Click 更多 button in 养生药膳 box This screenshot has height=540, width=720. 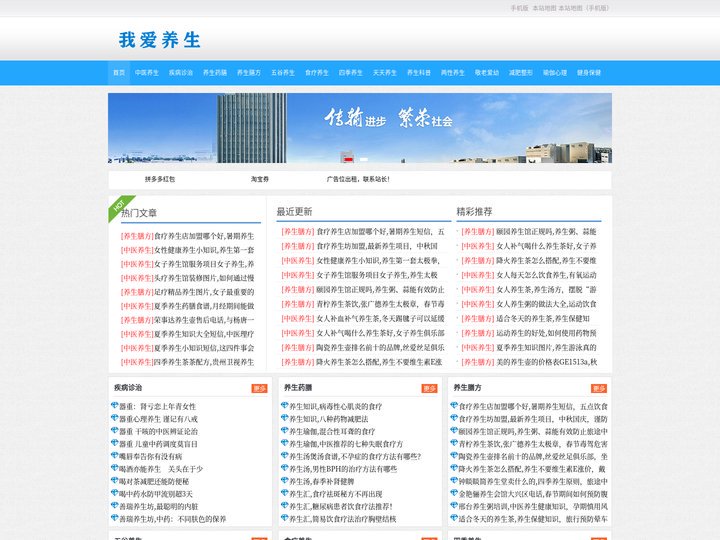point(429,388)
